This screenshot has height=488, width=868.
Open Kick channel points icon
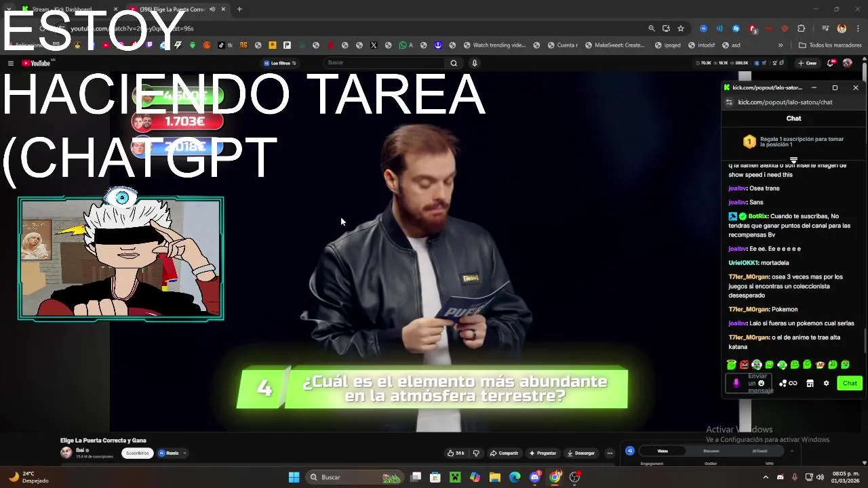[x=788, y=384]
